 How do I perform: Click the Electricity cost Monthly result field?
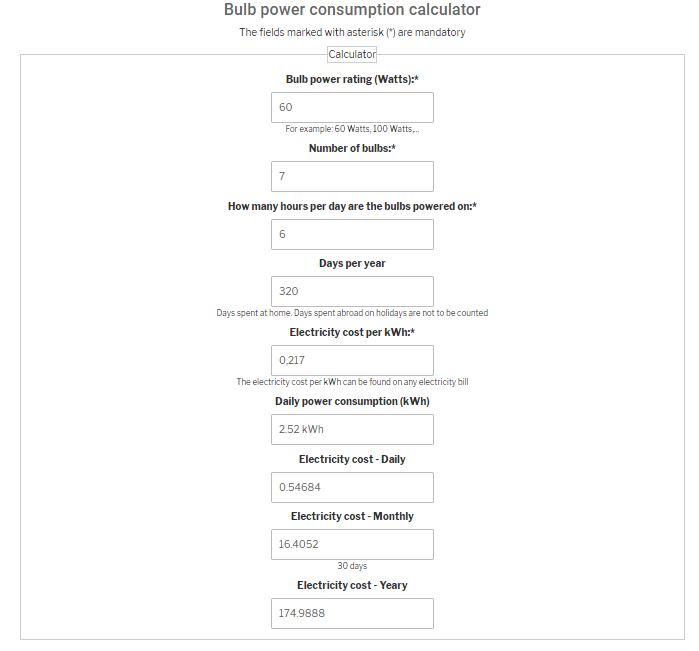(352, 544)
